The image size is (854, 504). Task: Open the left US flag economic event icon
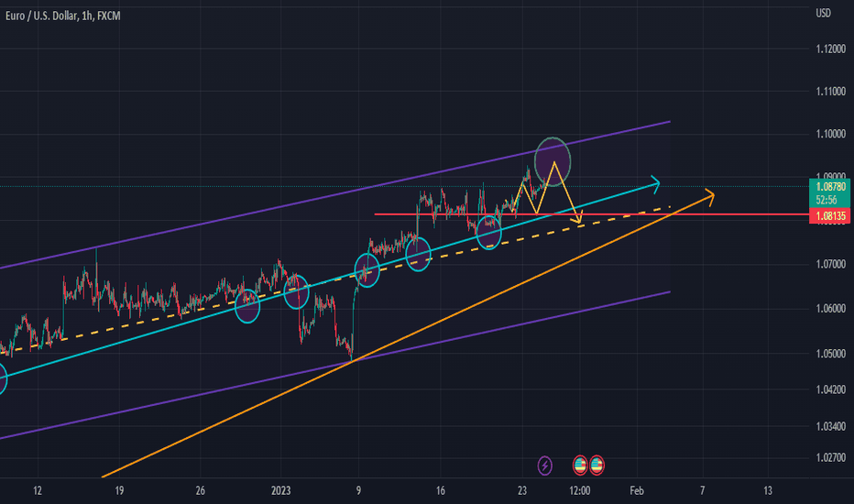[580, 465]
